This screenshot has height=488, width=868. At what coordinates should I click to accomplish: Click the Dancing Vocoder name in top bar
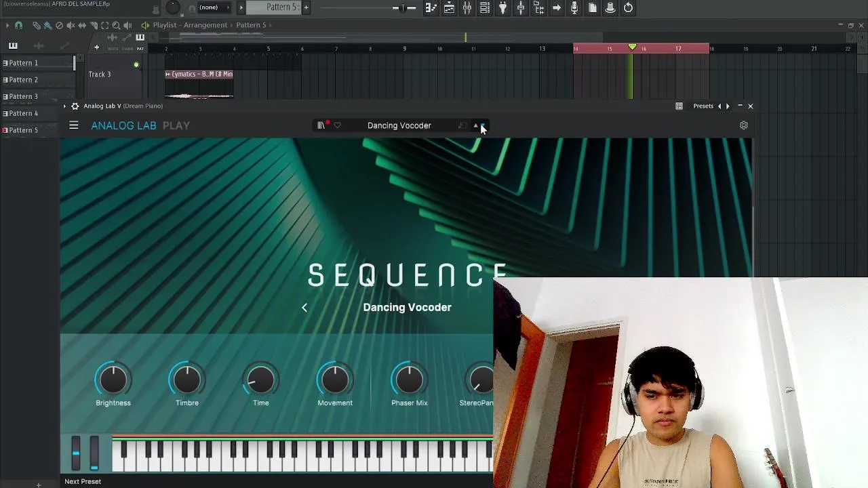pyautogui.click(x=399, y=125)
